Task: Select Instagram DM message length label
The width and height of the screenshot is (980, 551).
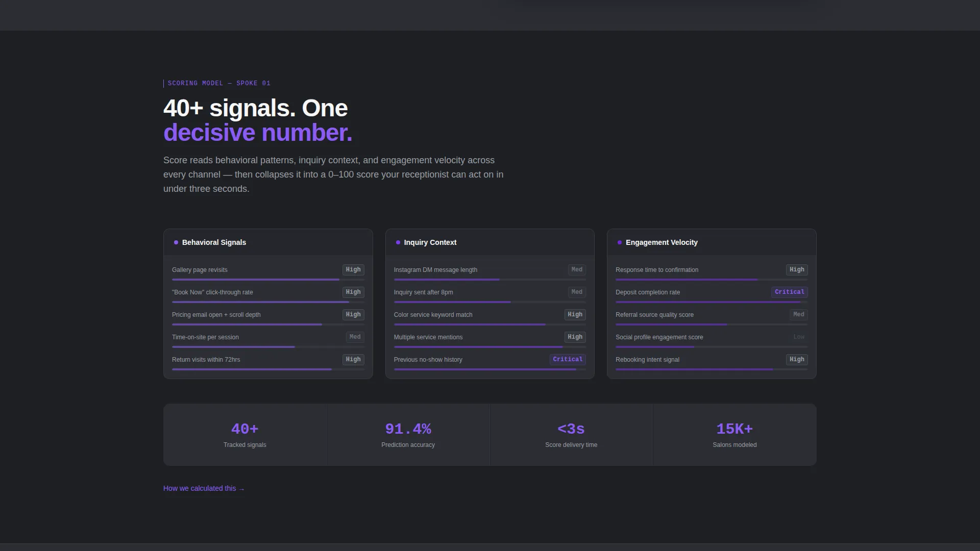Action: (x=435, y=270)
